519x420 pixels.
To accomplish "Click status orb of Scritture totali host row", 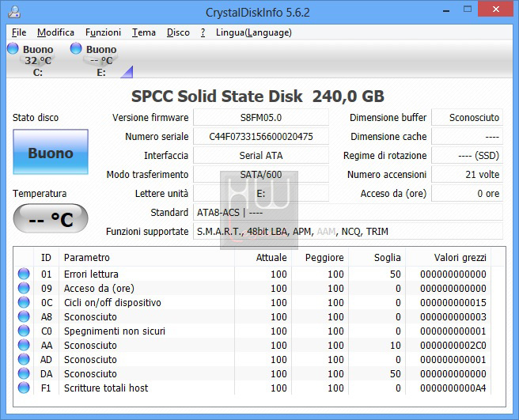I will pos(24,388).
